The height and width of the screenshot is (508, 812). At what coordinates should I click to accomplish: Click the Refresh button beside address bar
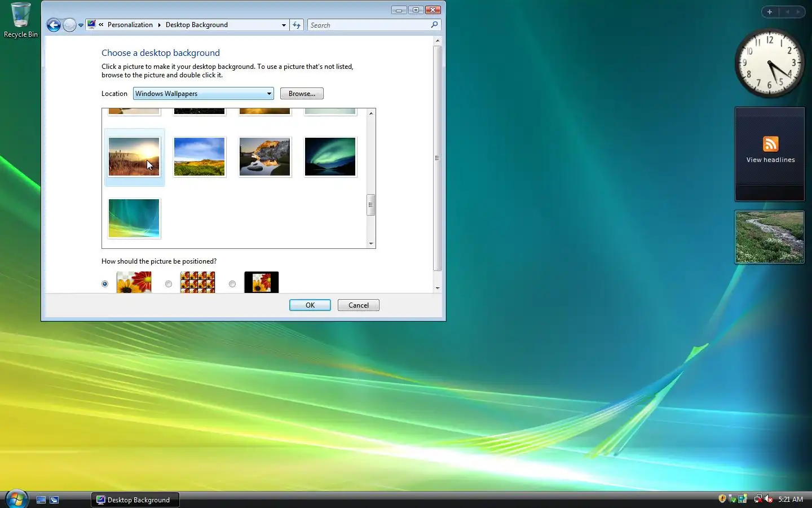pos(297,25)
